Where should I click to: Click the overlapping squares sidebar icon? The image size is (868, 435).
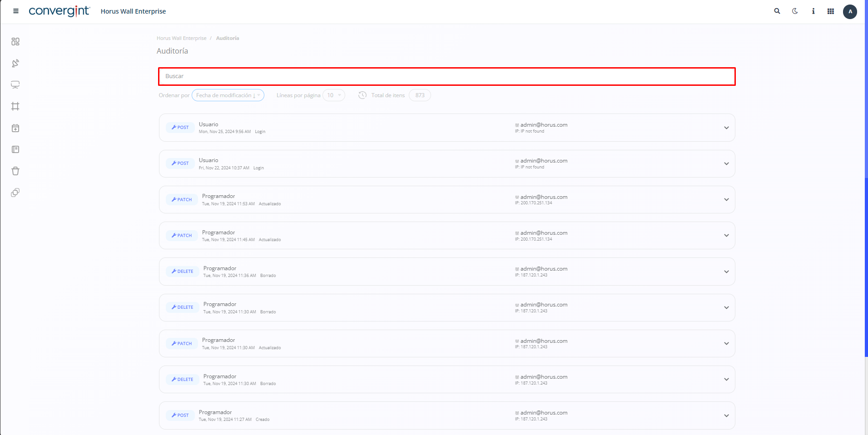pyautogui.click(x=15, y=193)
